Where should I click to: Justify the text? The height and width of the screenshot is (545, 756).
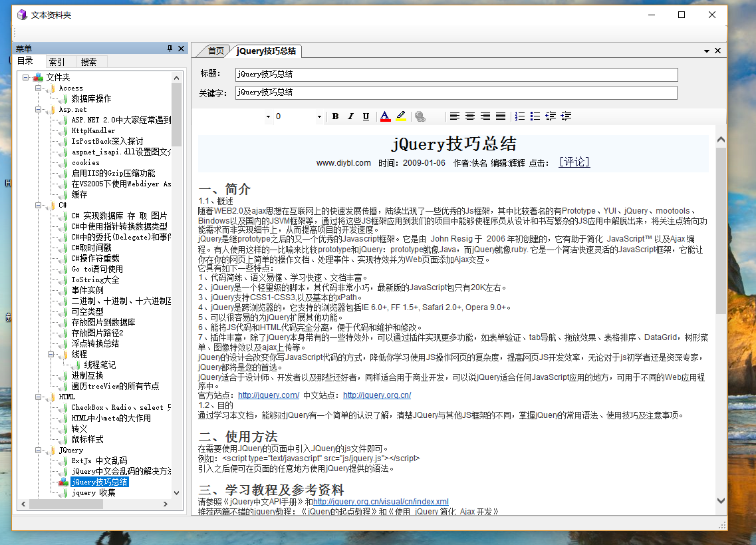pyautogui.click(x=501, y=116)
